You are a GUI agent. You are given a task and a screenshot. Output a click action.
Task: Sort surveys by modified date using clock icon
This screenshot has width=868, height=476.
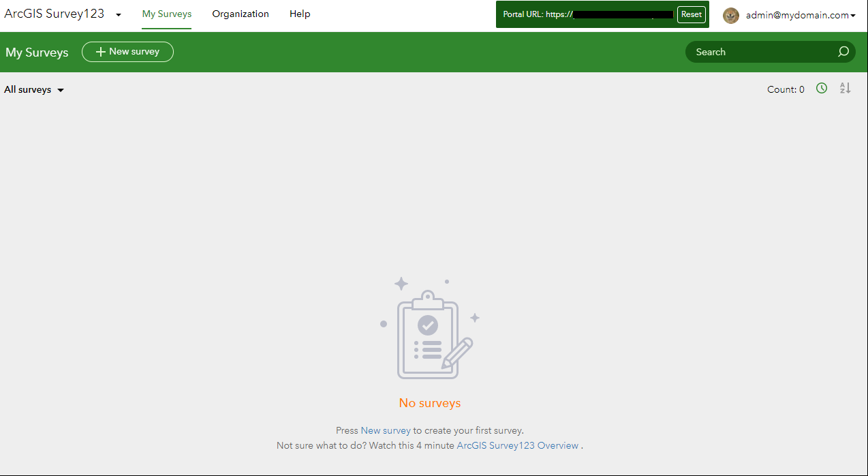[821, 89]
